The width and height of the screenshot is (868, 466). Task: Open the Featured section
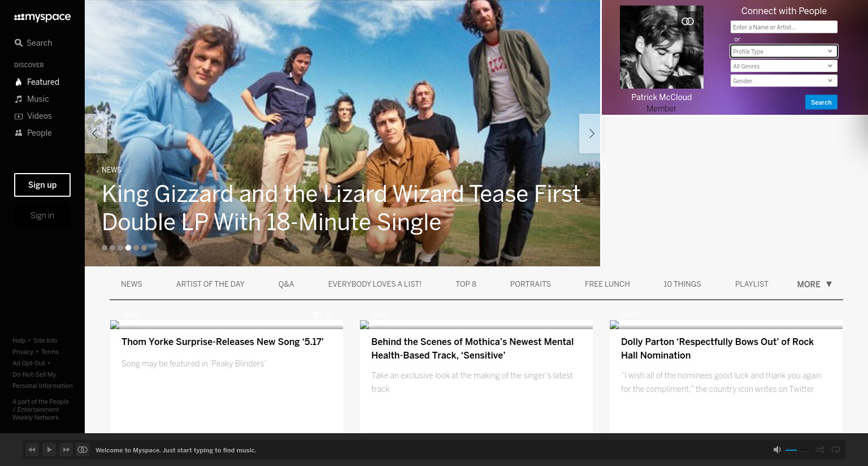(x=37, y=82)
